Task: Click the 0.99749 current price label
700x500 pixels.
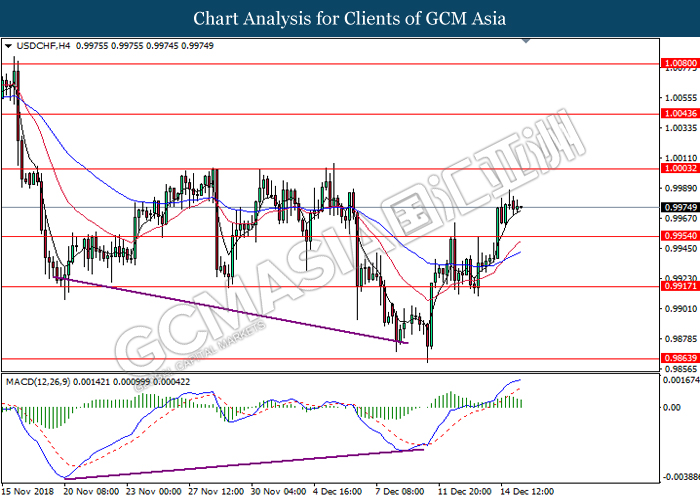Action: coord(680,207)
